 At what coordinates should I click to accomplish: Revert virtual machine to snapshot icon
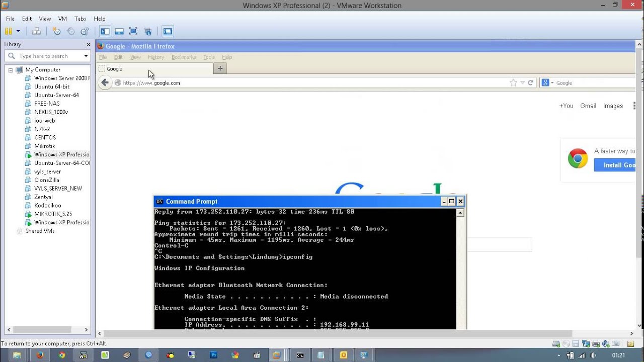(x=71, y=31)
